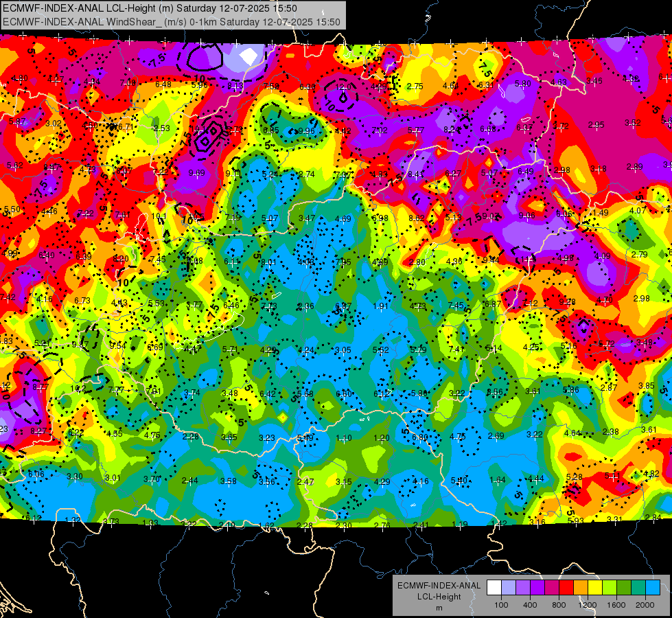Pick the yellow legend swatch
672x618 pixels.
pyautogui.click(x=595, y=588)
